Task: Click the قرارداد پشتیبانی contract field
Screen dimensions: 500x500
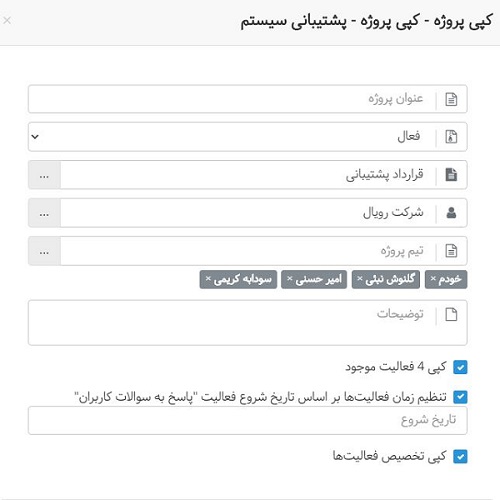Action: [248, 175]
